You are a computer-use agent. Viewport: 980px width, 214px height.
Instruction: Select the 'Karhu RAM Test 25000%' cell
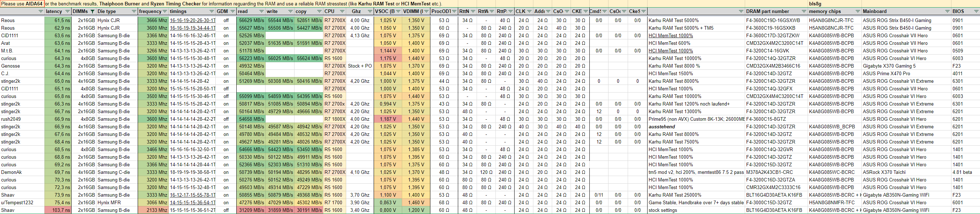pyautogui.click(x=696, y=195)
